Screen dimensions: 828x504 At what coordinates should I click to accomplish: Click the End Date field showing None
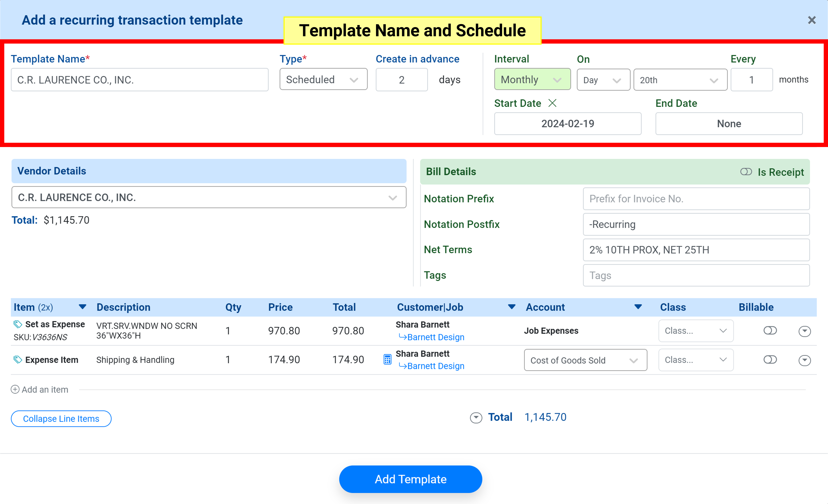click(x=729, y=124)
